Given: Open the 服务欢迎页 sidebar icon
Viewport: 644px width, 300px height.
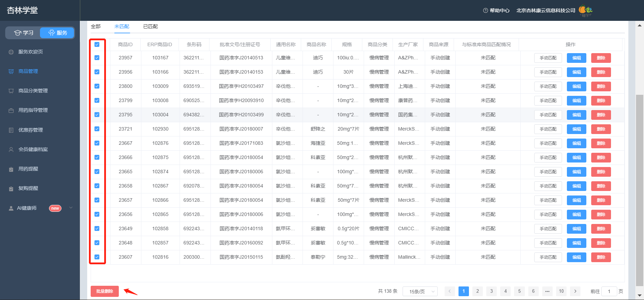Looking at the screenshot, I should [11, 52].
